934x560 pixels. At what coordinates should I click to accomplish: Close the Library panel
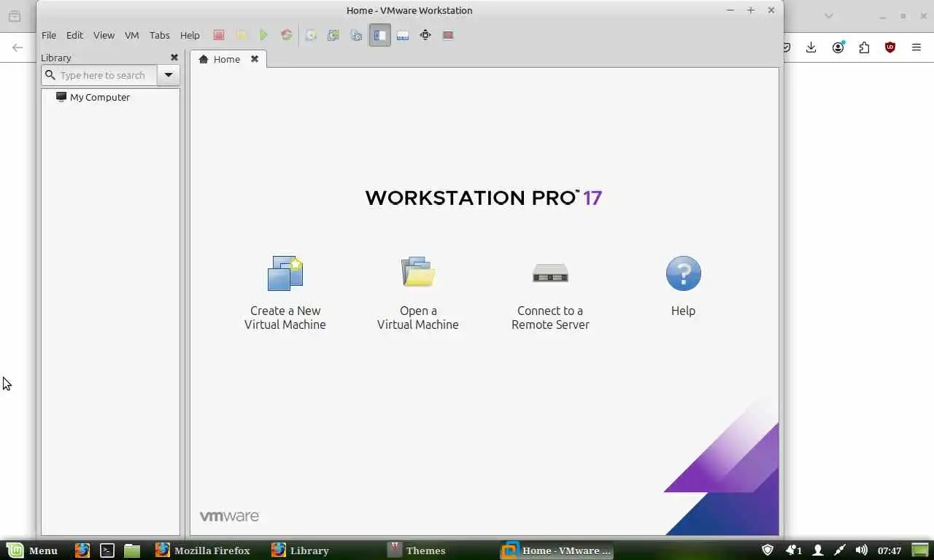[x=174, y=58]
